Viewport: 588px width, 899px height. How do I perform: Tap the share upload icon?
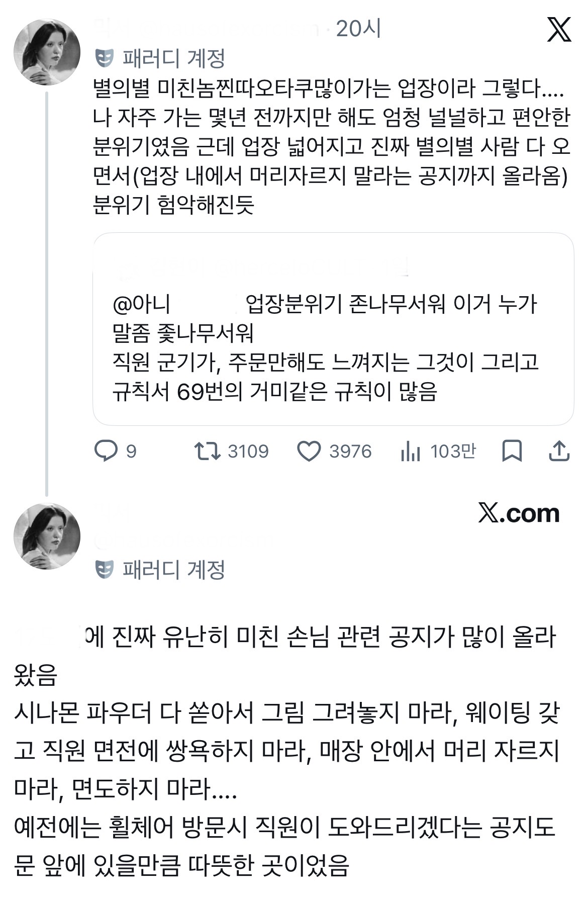click(x=559, y=451)
